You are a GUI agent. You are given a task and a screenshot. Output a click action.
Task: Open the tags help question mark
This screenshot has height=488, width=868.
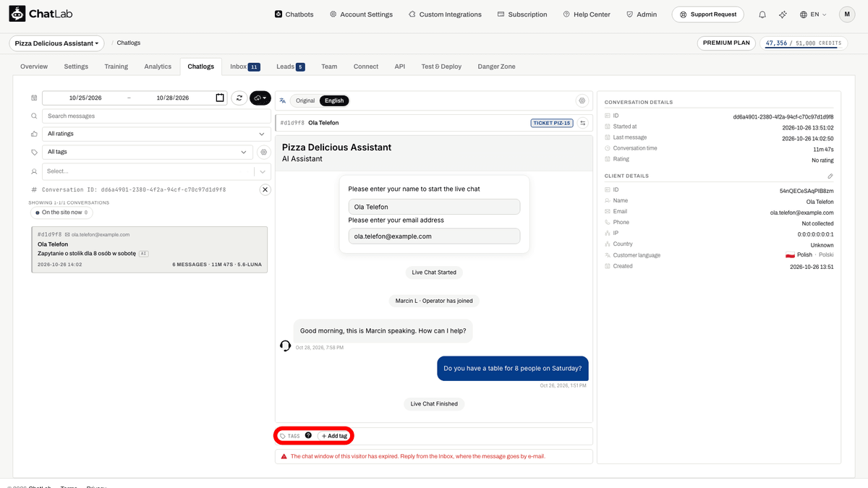308,436
